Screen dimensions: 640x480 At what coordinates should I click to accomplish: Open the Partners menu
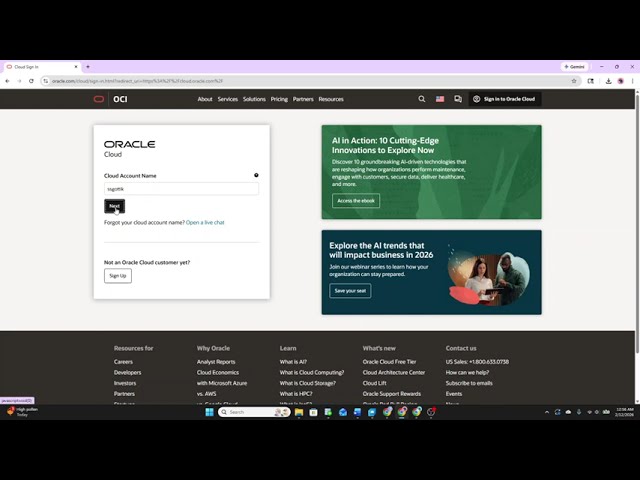click(303, 99)
